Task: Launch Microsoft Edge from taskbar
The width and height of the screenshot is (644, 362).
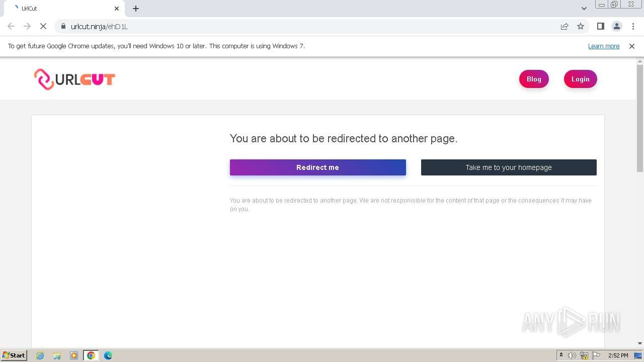Action: 108,355
